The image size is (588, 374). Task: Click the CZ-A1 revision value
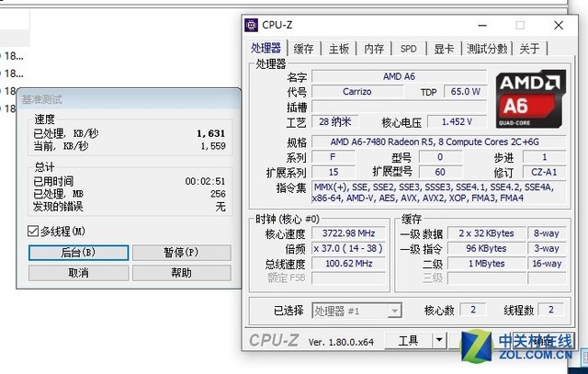(544, 172)
